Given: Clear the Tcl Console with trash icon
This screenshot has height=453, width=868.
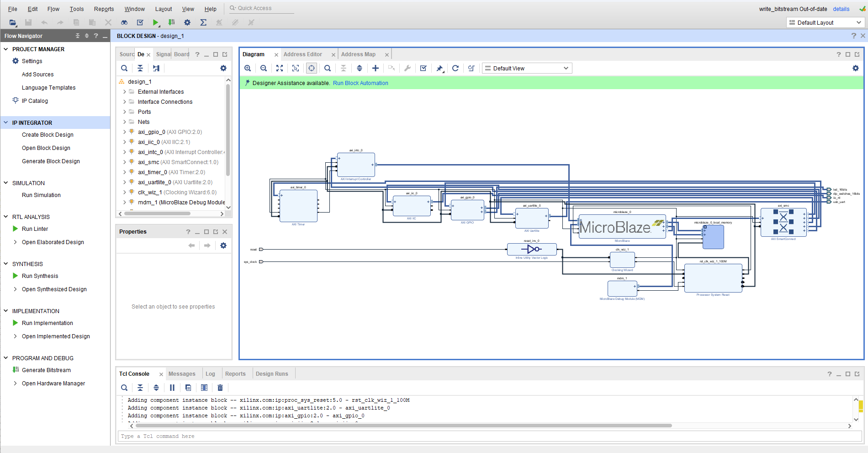Looking at the screenshot, I should [220, 388].
